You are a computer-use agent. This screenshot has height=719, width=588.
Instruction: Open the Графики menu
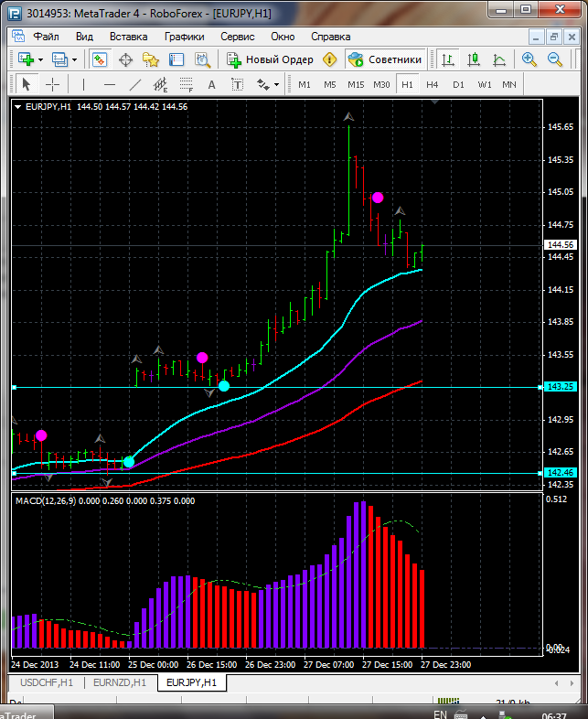coord(184,37)
